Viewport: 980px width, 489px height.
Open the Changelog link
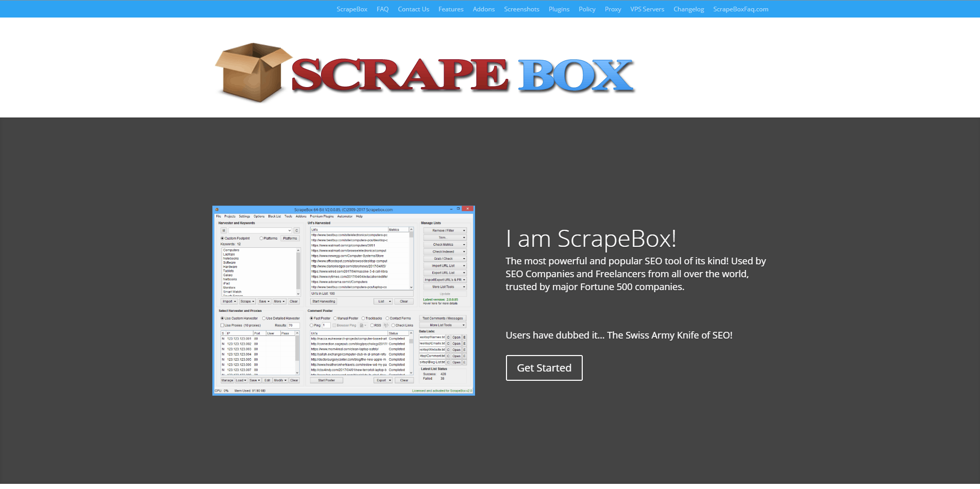pyautogui.click(x=688, y=9)
